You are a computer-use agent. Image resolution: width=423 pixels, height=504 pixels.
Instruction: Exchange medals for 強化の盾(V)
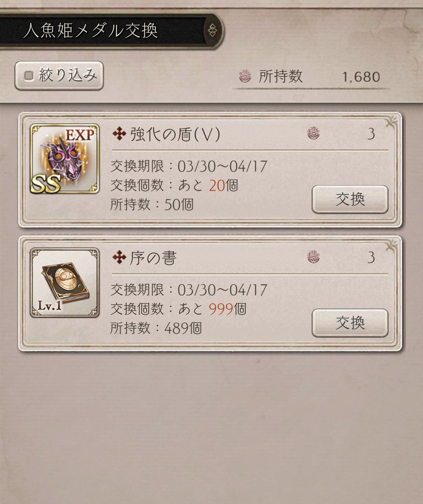click(x=350, y=199)
